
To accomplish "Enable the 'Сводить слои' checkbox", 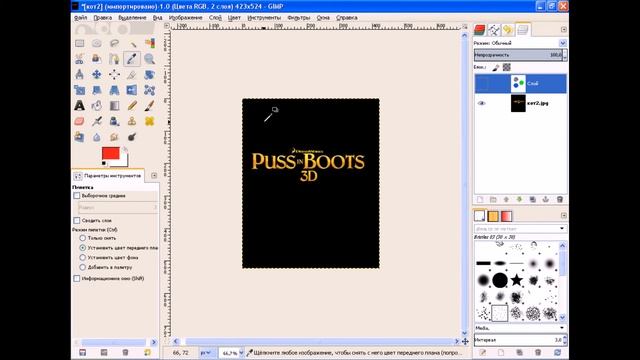I will 77,220.
